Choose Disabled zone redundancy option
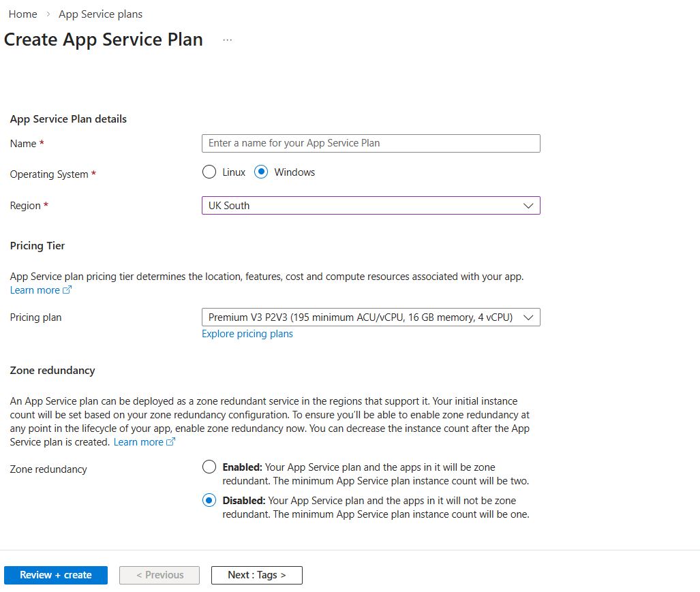The image size is (700, 592). (209, 501)
